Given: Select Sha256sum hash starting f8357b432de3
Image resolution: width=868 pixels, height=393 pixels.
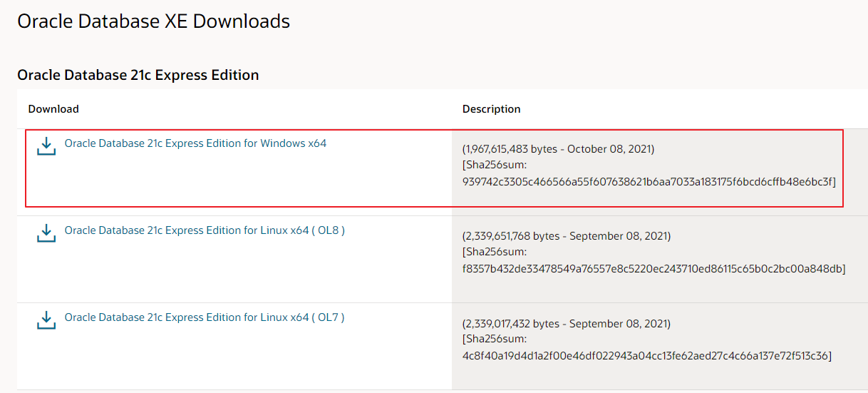Looking at the screenshot, I should [653, 269].
